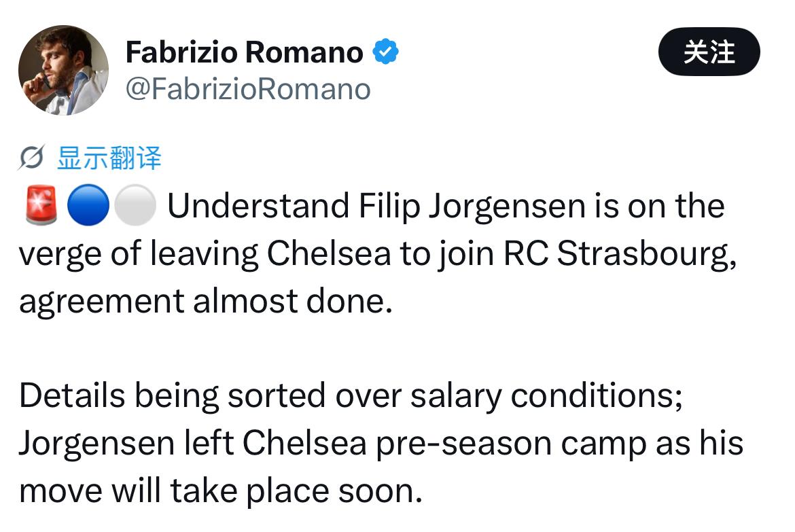
Task: Click the phrase "salary conditions"
Action: [x=546, y=396]
